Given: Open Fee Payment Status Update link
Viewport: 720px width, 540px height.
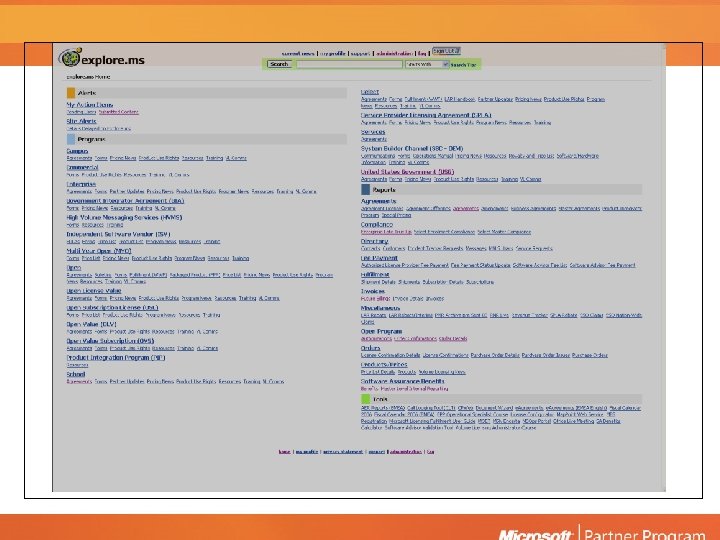Looking at the screenshot, I should 480,265.
